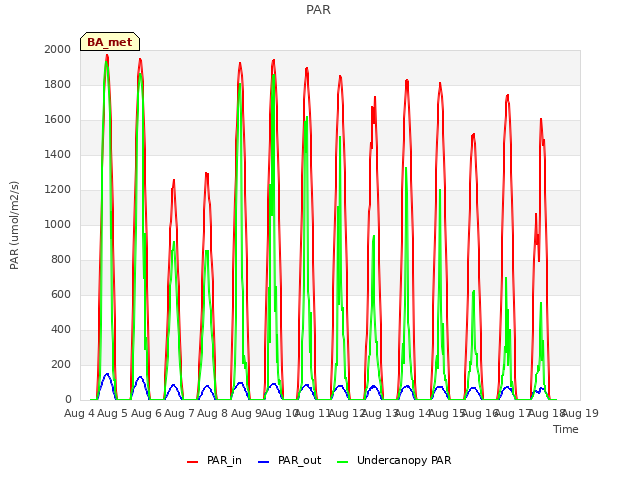Toggle the PAR_out legend entry

click(x=290, y=460)
